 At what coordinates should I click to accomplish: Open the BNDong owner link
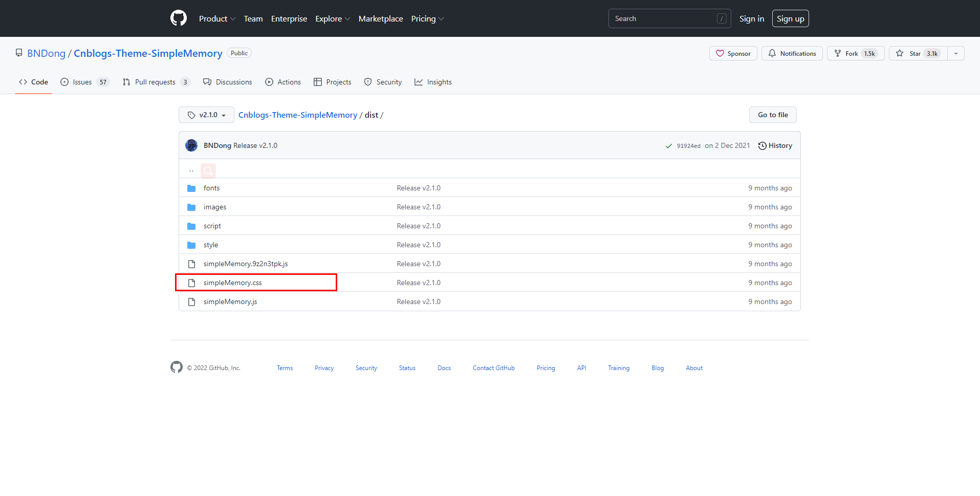(x=47, y=53)
